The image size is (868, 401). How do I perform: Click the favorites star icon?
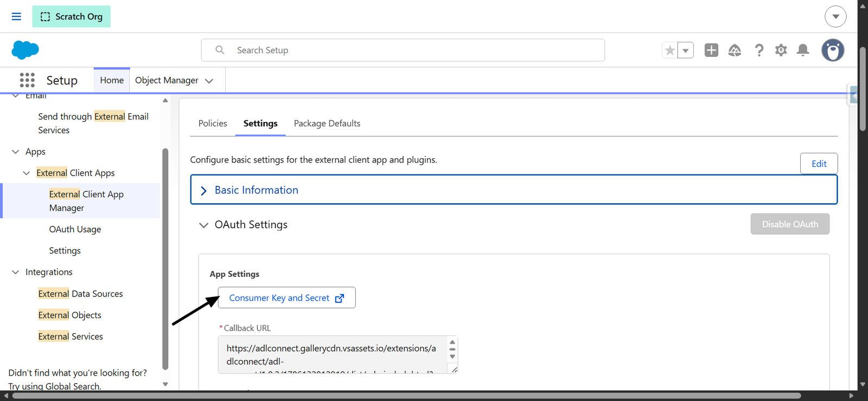[x=670, y=50]
